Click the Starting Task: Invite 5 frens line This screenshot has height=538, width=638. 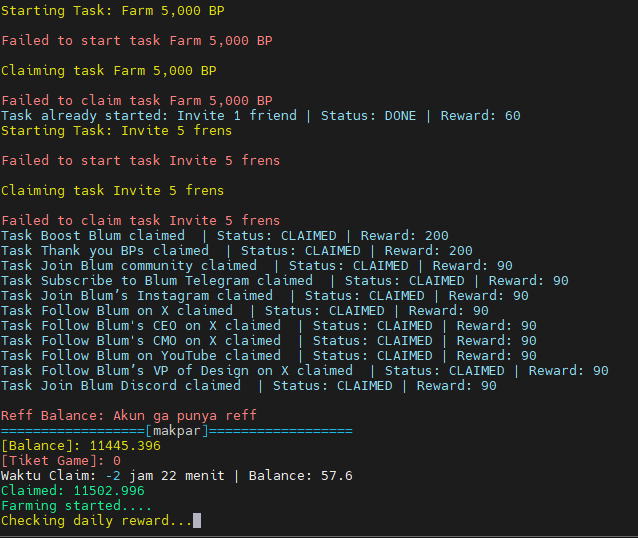point(116,131)
